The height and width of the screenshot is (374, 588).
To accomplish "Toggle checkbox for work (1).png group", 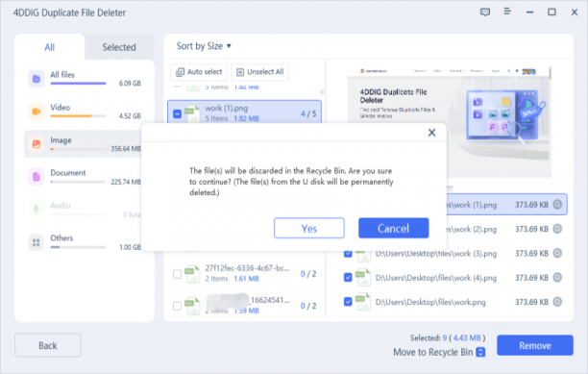I will 177,113.
